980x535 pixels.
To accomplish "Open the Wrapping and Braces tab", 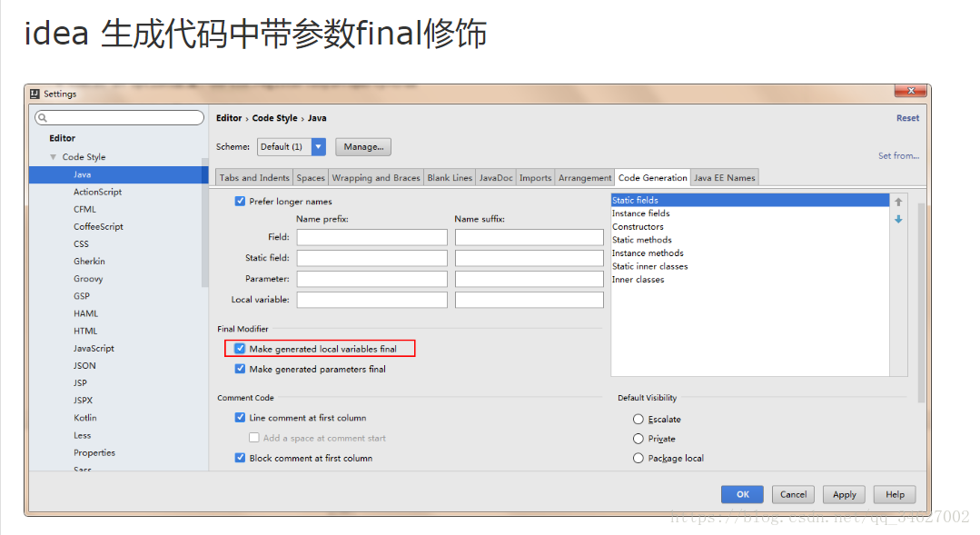I will tap(376, 177).
